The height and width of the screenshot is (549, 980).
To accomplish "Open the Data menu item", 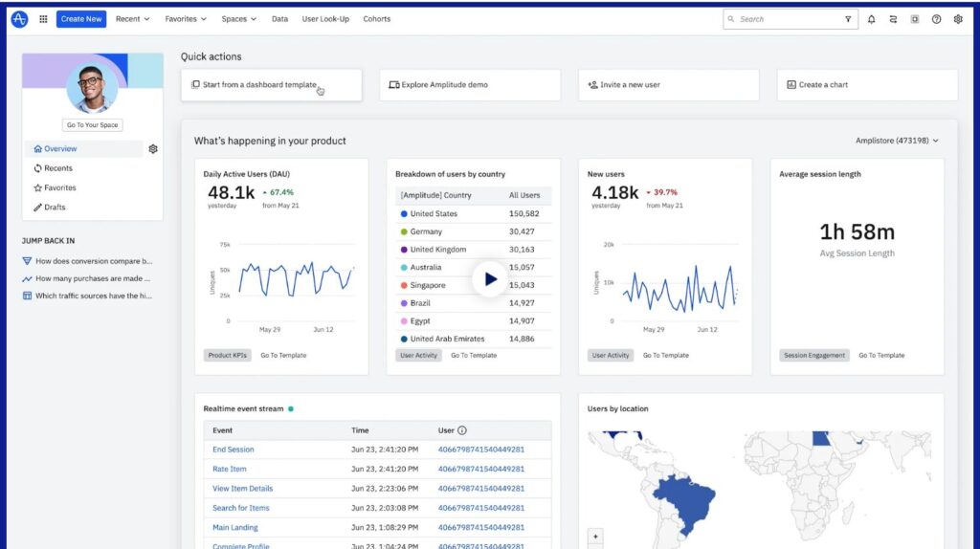I will (280, 19).
